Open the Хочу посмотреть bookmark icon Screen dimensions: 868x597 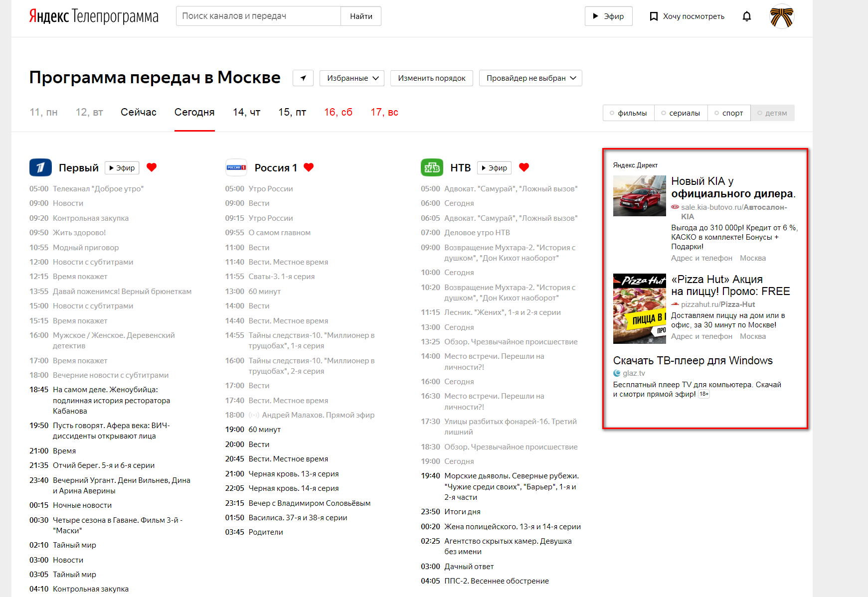[653, 16]
